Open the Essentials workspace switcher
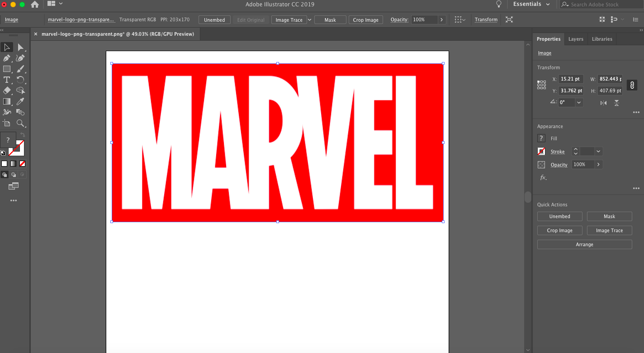Screen dimensions: 644x353 (x=531, y=4)
